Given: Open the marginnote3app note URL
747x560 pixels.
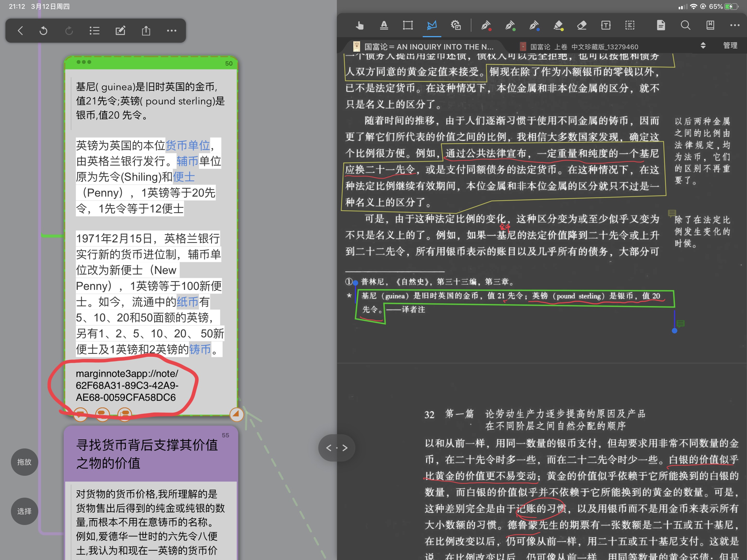Looking at the screenshot, I should (127, 385).
